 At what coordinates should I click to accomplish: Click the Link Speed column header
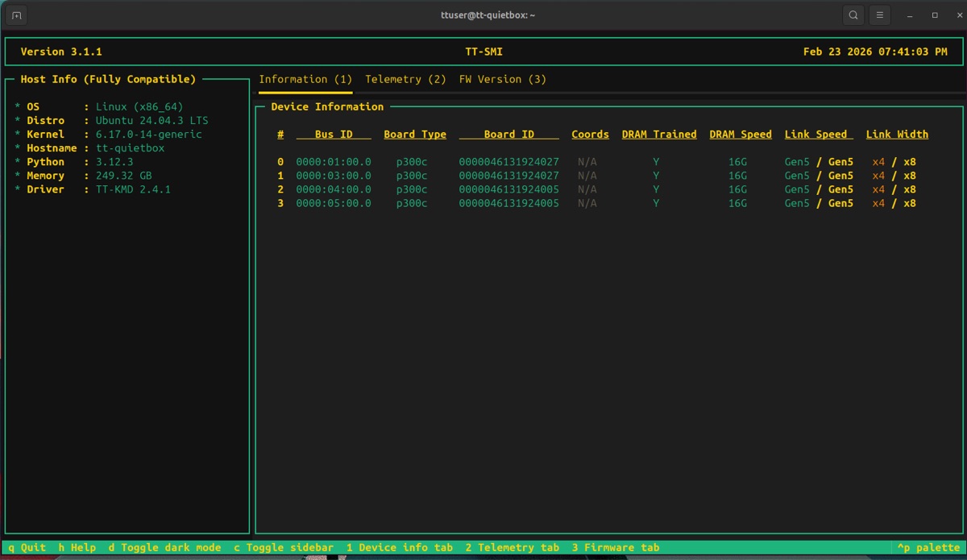coord(818,135)
